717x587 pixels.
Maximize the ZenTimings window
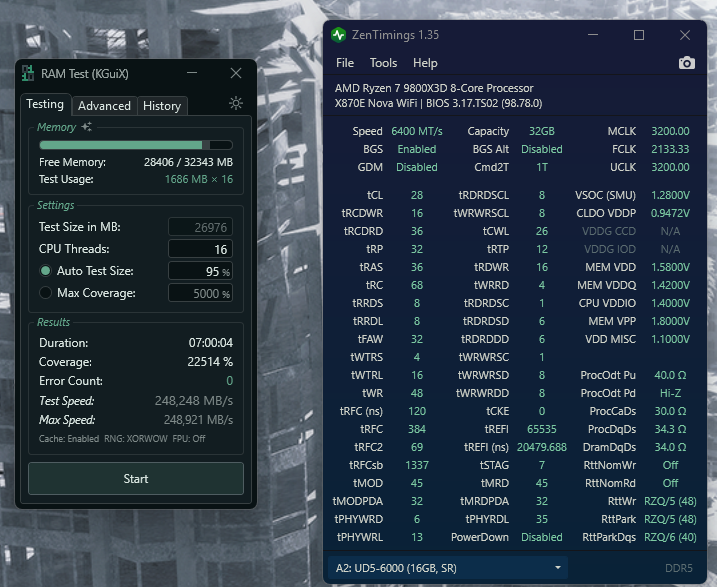pyautogui.click(x=639, y=35)
